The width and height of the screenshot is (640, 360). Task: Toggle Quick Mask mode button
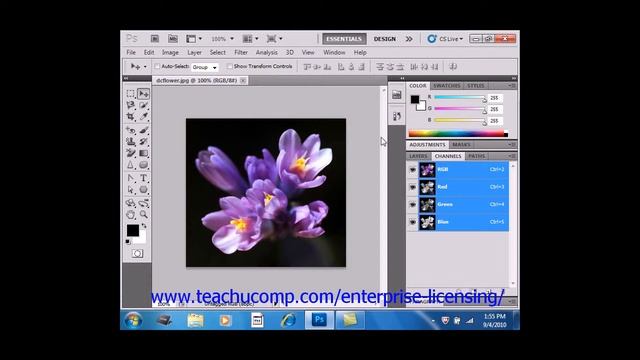(138, 253)
